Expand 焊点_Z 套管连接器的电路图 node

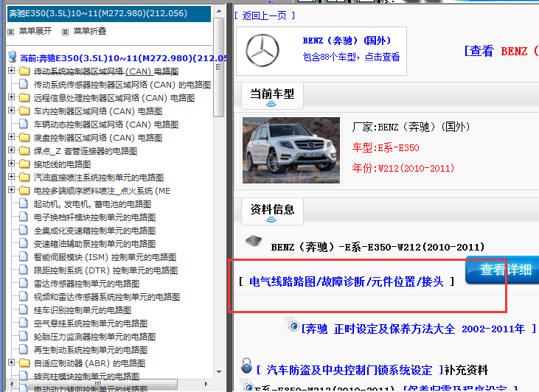11,150
